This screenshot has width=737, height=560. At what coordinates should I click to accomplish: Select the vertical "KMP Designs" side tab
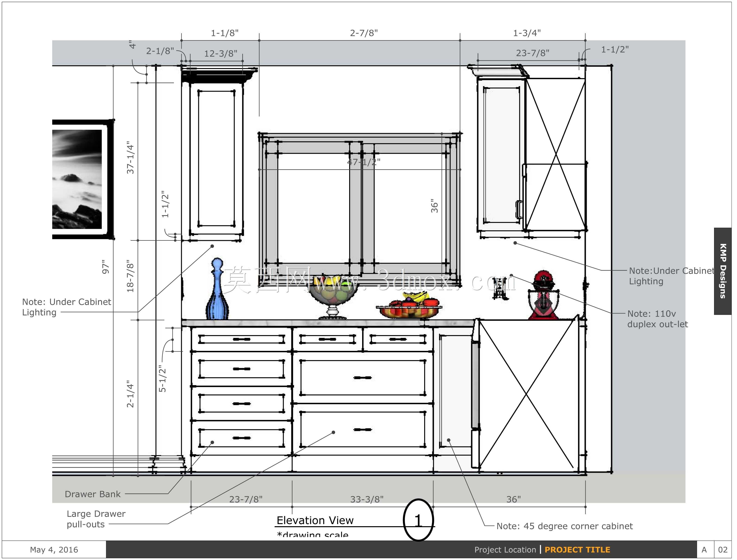click(x=723, y=271)
